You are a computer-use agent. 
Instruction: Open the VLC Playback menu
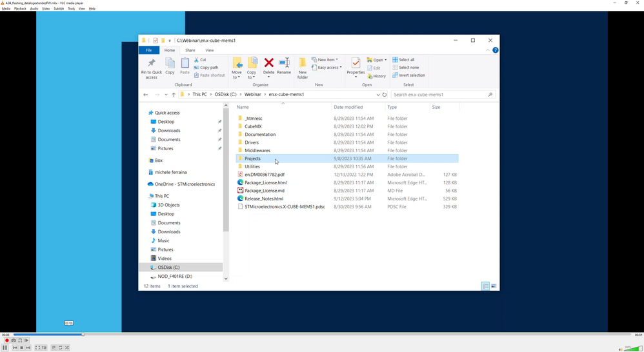tap(20, 8)
